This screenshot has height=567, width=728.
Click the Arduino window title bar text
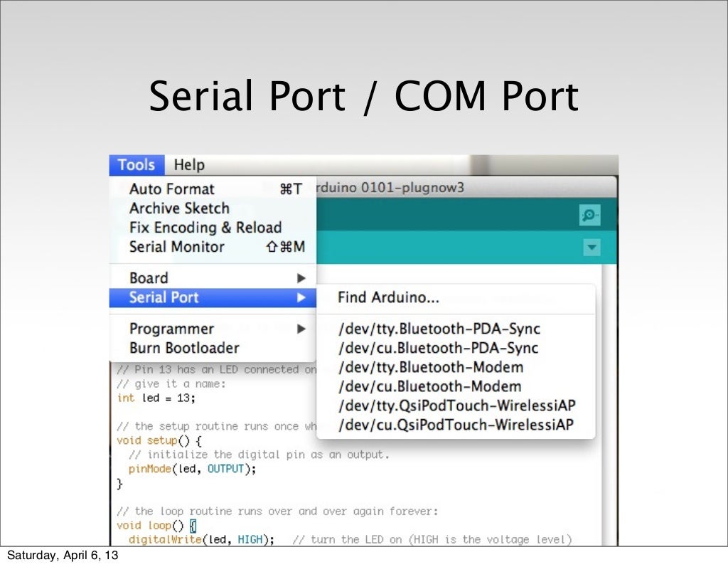point(390,188)
